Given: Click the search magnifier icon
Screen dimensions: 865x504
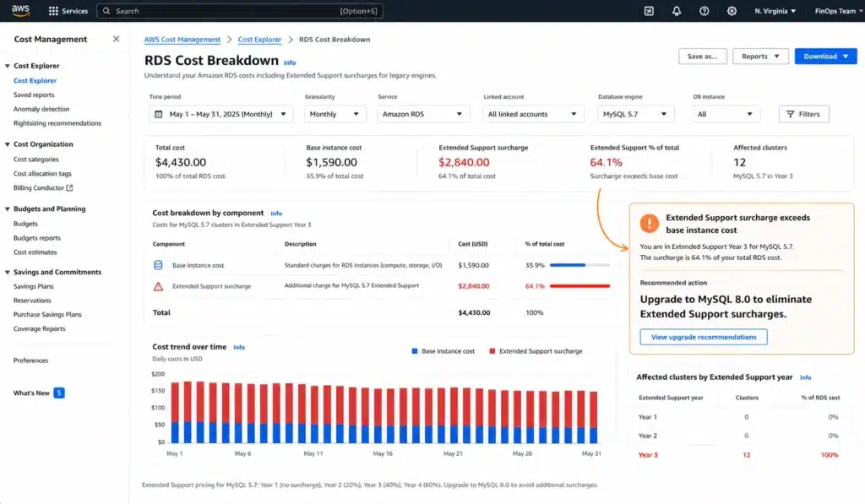Looking at the screenshot, I should point(106,11).
